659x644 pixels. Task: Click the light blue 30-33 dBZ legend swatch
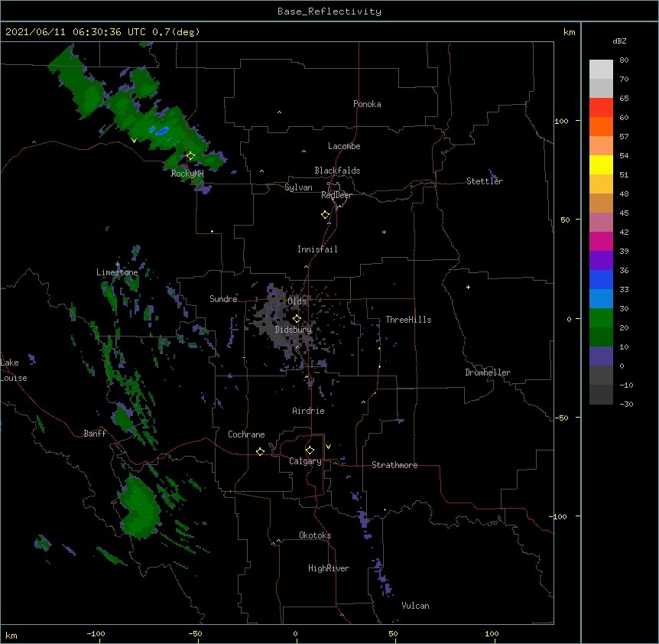pos(601,299)
